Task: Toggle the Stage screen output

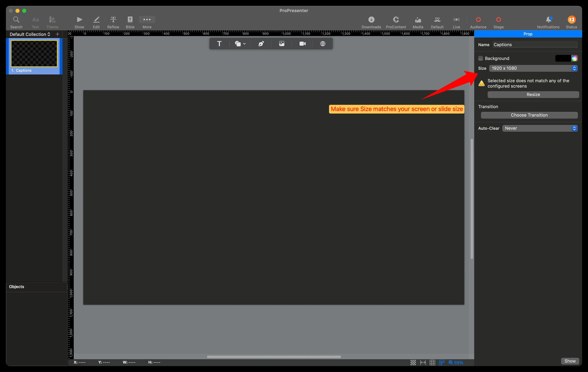Action: click(498, 22)
